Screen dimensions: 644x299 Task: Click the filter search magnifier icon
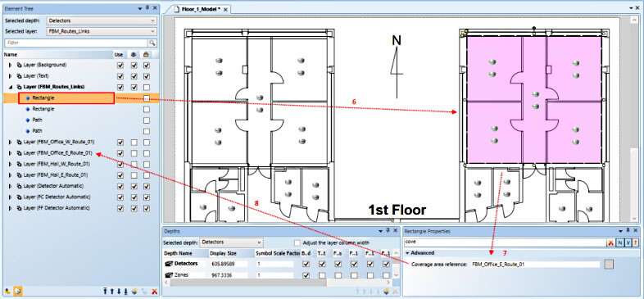click(152, 43)
